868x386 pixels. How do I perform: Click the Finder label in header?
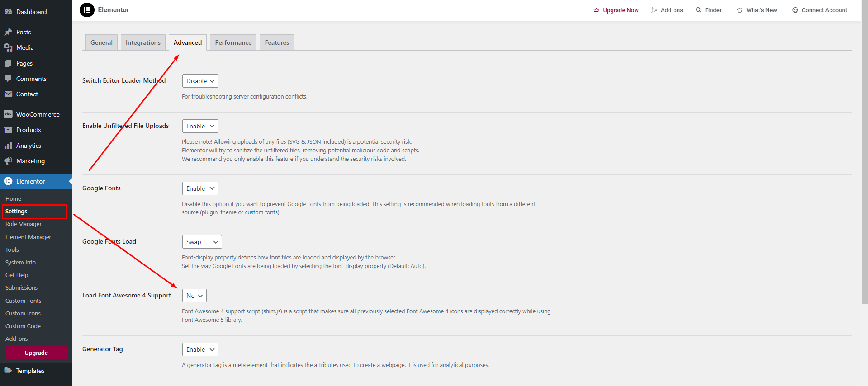pos(713,10)
